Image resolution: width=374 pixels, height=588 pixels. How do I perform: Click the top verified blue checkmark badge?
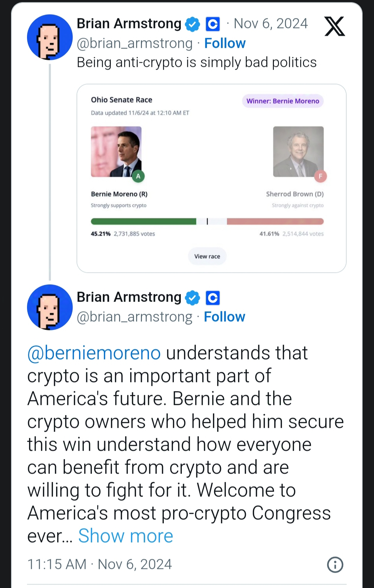pyautogui.click(x=193, y=24)
